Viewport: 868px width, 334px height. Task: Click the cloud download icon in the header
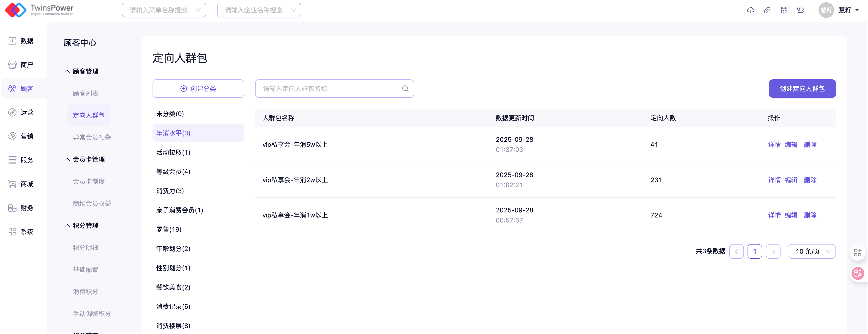(x=751, y=10)
